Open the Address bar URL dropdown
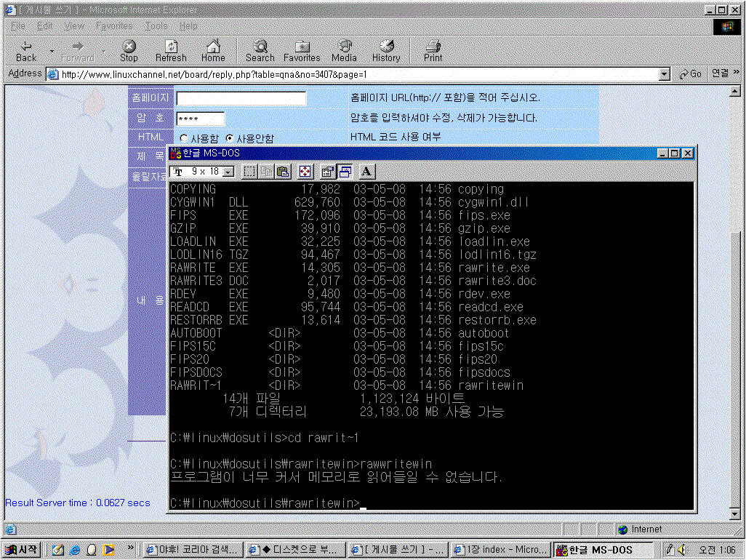 click(664, 74)
